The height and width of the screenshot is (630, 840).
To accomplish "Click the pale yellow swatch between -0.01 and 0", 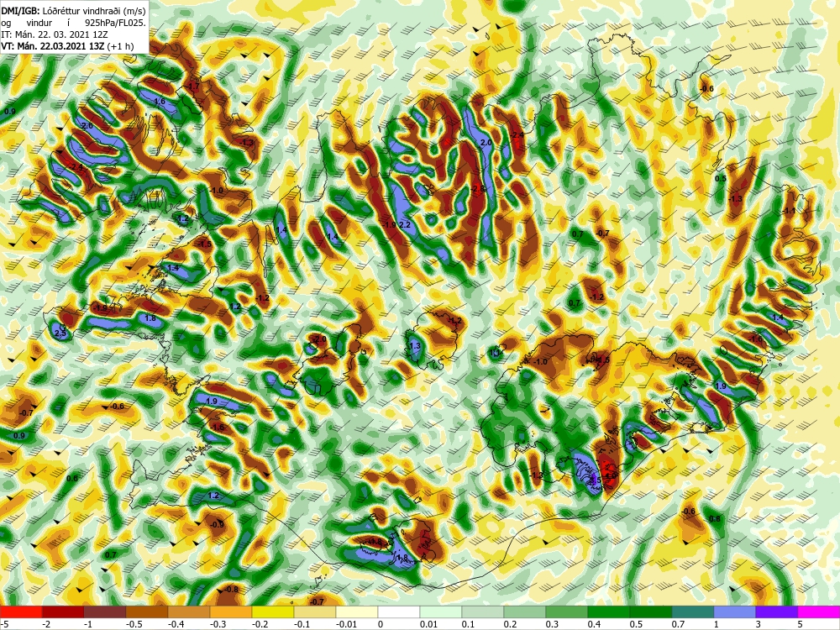I will pos(357,612).
